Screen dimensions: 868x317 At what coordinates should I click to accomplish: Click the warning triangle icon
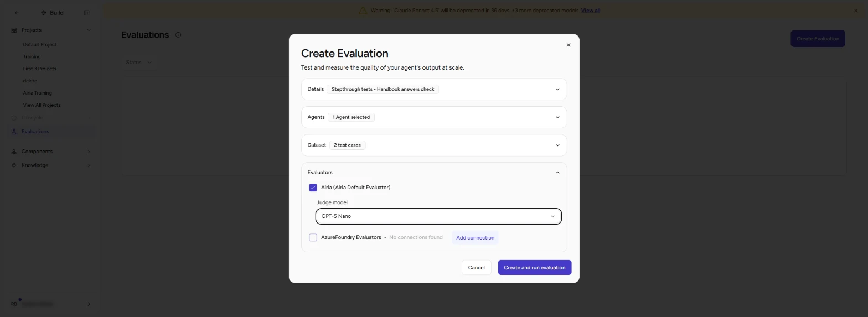pos(363,11)
